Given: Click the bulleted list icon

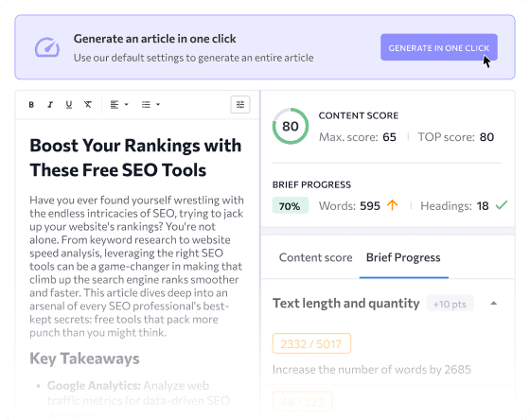Looking at the screenshot, I should [x=146, y=105].
